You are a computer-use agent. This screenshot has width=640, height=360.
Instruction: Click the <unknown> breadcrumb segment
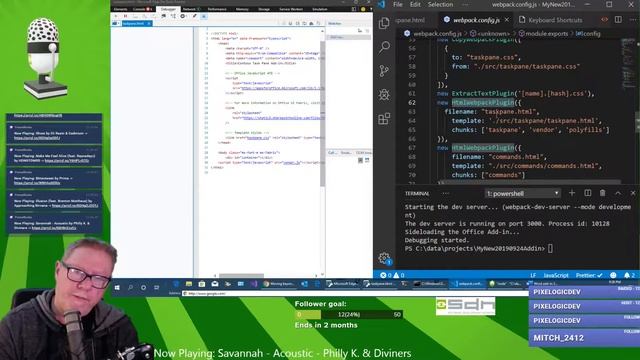[x=490, y=33]
